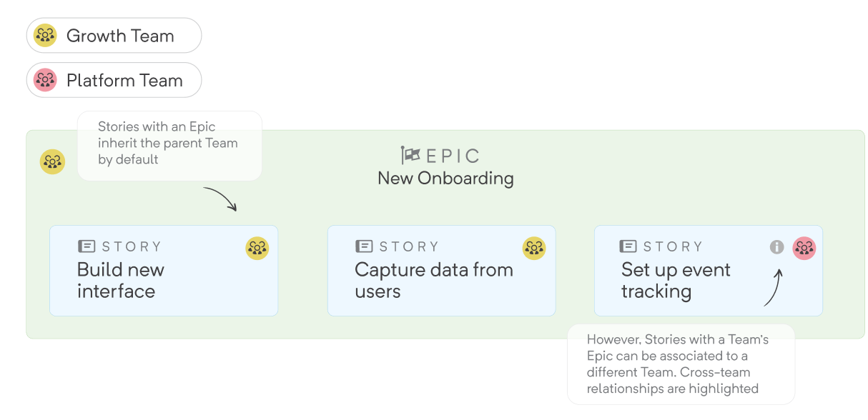The height and width of the screenshot is (420, 868).
Task: Click the yellow Growth Team icon in the legend
Action: point(45,36)
